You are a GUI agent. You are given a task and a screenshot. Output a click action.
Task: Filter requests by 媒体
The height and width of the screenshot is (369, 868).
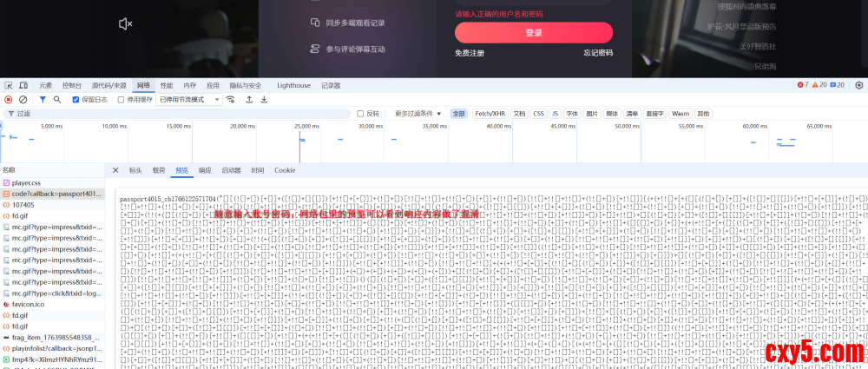click(612, 114)
